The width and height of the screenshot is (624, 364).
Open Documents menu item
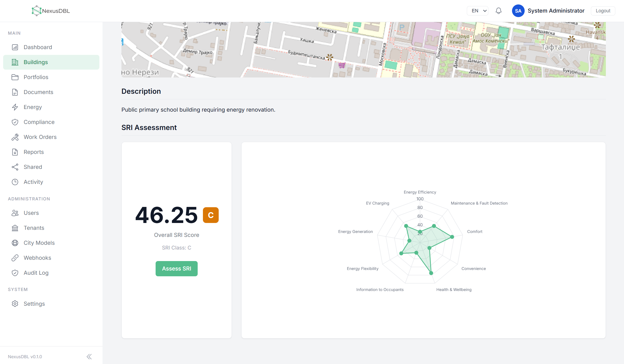[x=51, y=92]
